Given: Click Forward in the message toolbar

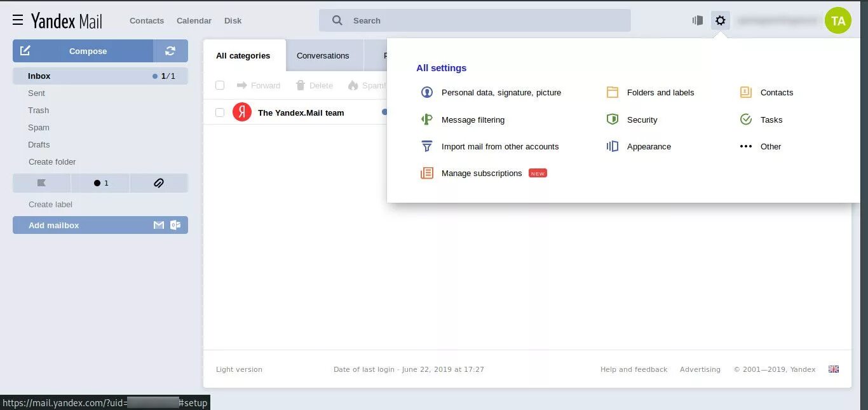Looking at the screenshot, I should click(258, 85).
